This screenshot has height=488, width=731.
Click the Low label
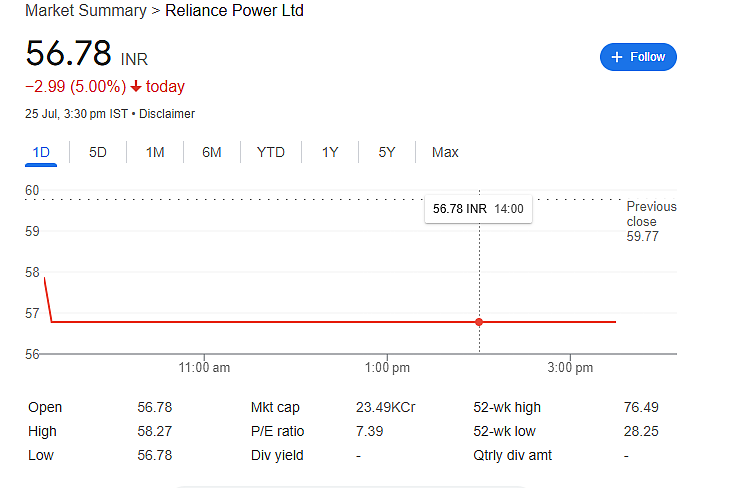(41, 455)
